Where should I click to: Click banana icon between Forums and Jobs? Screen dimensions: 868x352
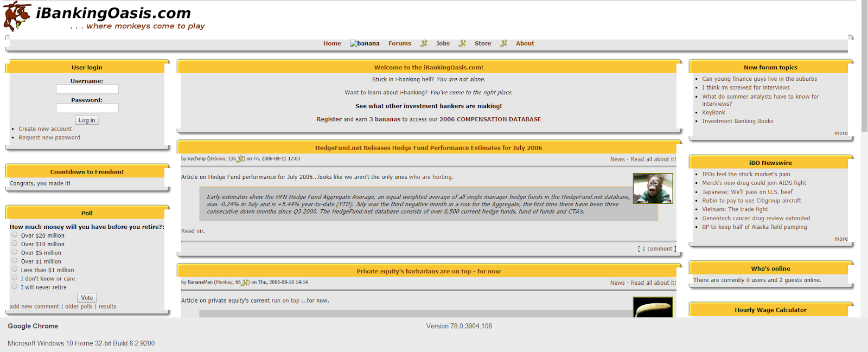coord(424,43)
